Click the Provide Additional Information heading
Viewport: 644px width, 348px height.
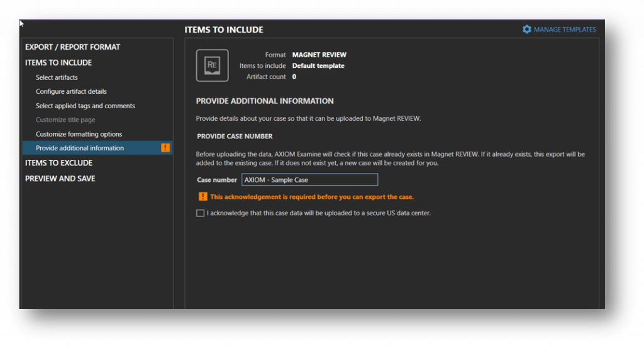(265, 101)
